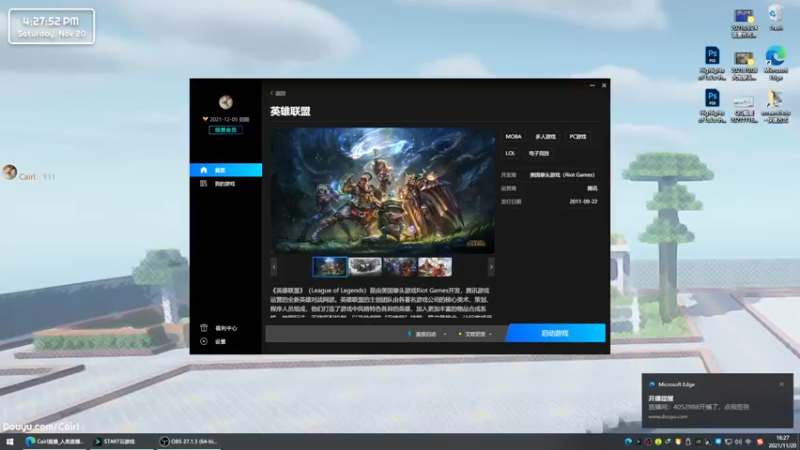Click the PC游戏 tag

578,137
